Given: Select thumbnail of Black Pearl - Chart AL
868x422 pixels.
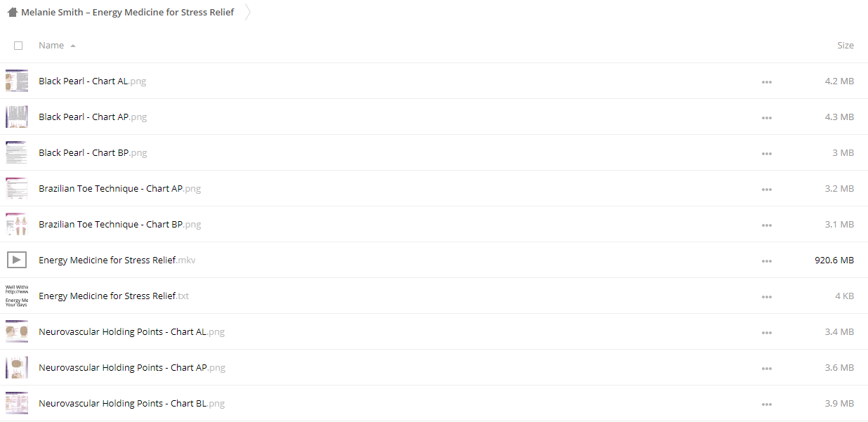Looking at the screenshot, I should 17,81.
